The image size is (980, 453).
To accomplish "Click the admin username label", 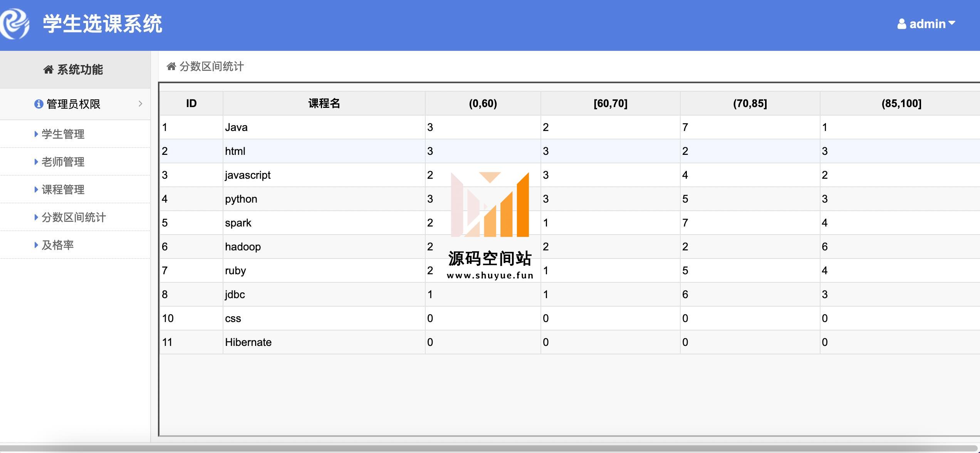I will coord(927,24).
